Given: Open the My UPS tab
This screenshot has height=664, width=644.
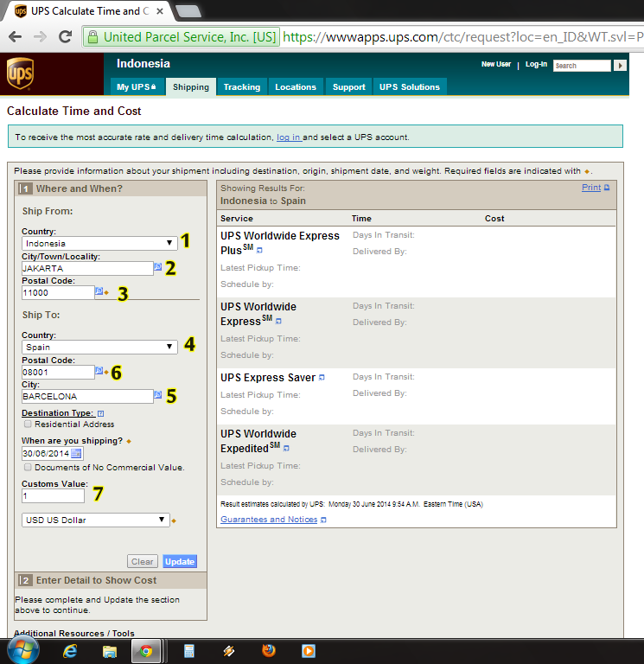Looking at the screenshot, I should tap(136, 86).
